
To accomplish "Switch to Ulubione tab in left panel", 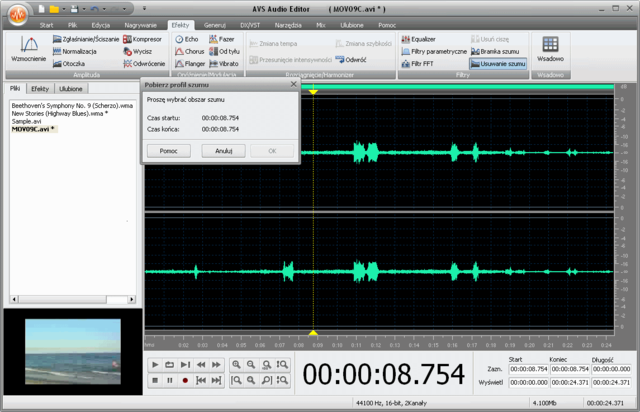I will pos(71,89).
